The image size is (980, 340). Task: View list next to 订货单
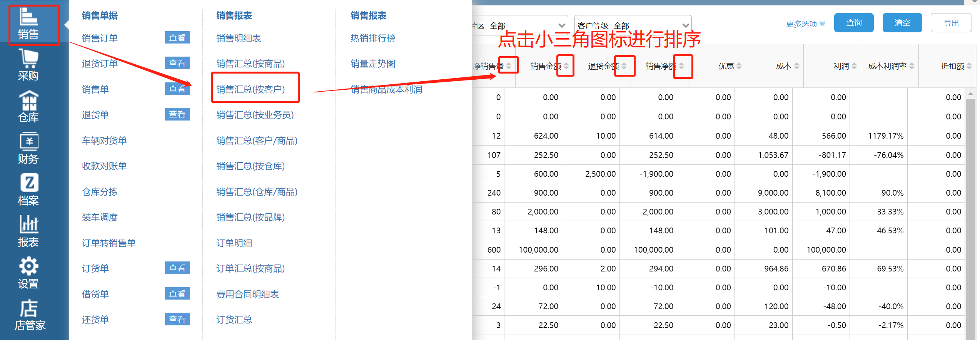pos(177,268)
